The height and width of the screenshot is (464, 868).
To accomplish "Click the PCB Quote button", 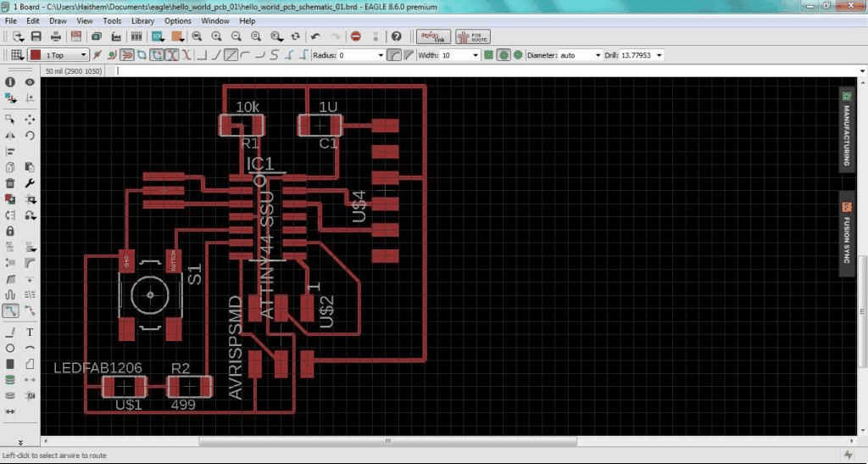I will click(473, 36).
